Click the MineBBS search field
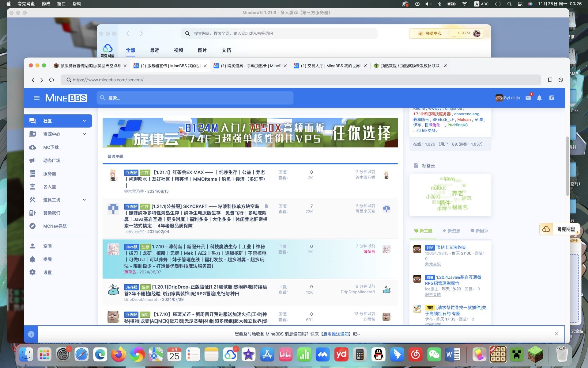The width and height of the screenshot is (588, 368). tap(195, 98)
